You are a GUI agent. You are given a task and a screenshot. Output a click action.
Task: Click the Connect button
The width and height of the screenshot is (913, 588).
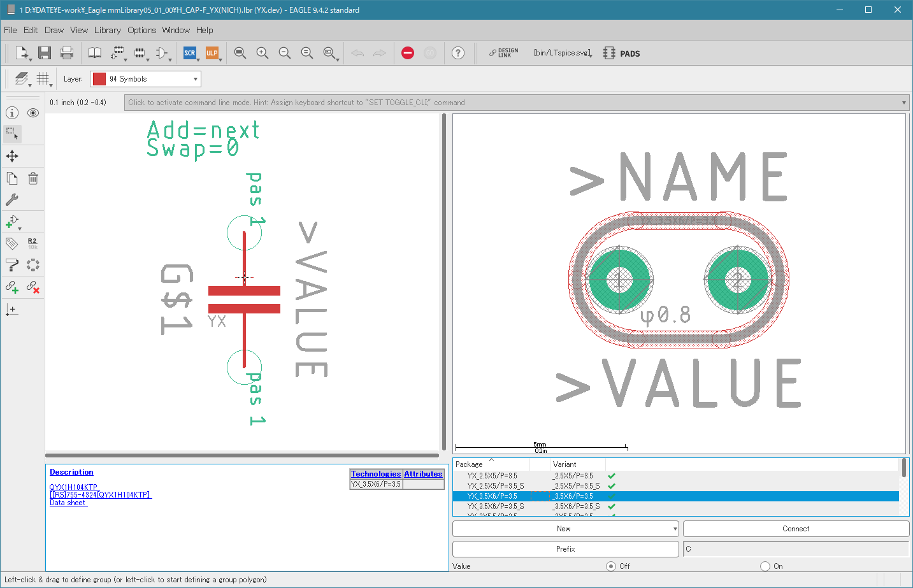(x=796, y=529)
